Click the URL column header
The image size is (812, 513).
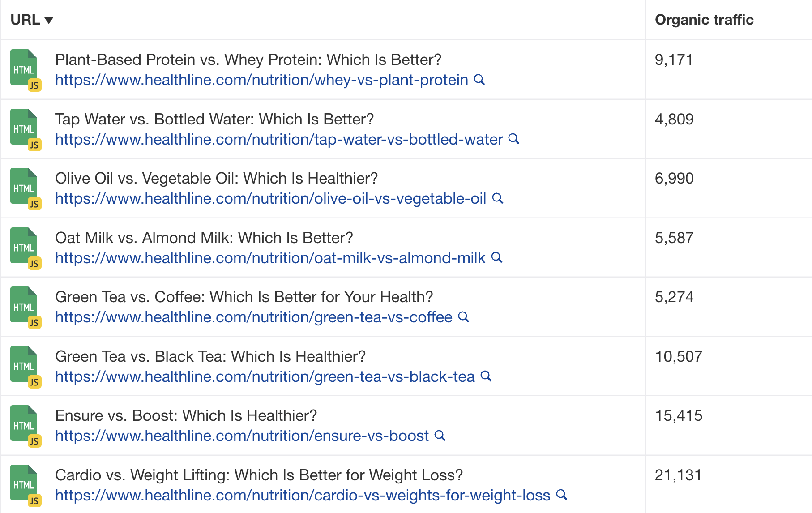pos(25,20)
